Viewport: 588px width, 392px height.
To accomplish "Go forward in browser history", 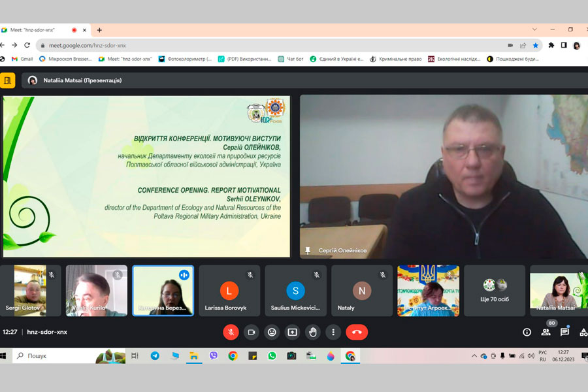I will click(x=14, y=45).
